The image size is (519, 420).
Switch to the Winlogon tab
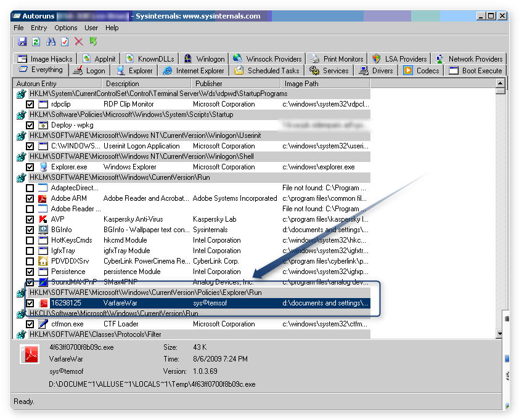[204, 59]
